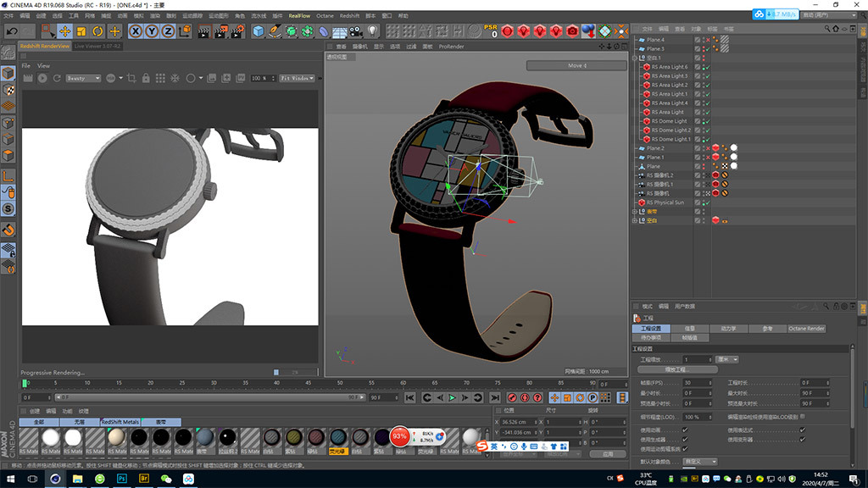Toggle RS Dome Light.1 visibility dots
Viewport: 868px width, 488px height.
(x=704, y=140)
